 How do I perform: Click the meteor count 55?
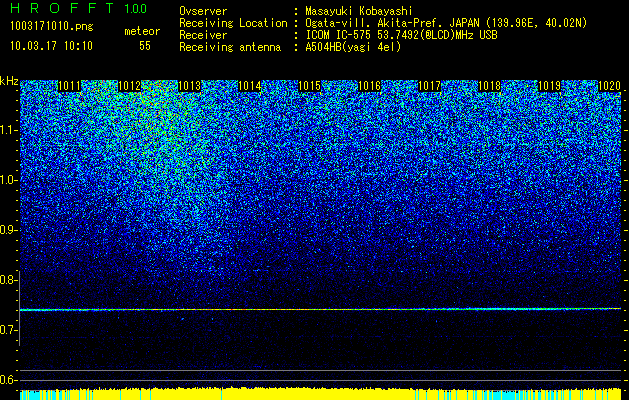(x=145, y=46)
